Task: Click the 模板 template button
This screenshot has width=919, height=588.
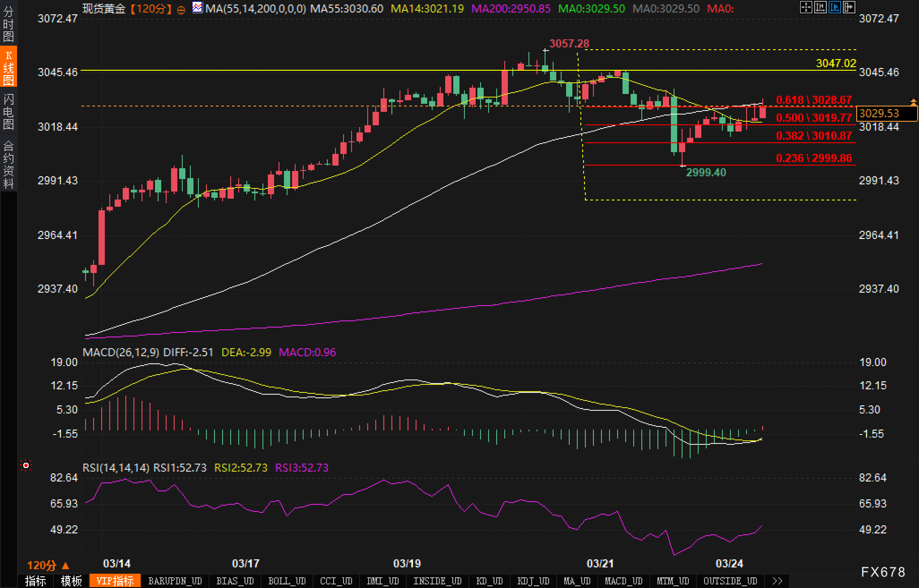Action: click(72, 581)
